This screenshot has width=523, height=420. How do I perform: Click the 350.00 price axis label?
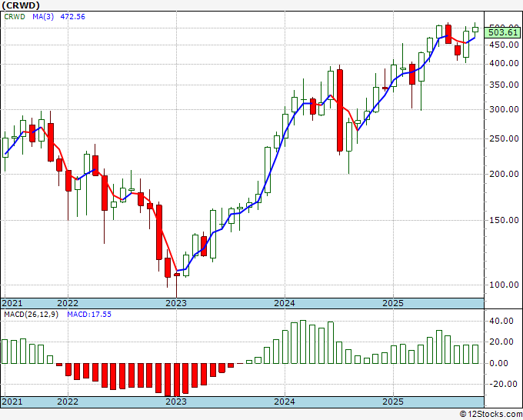tap(505, 85)
